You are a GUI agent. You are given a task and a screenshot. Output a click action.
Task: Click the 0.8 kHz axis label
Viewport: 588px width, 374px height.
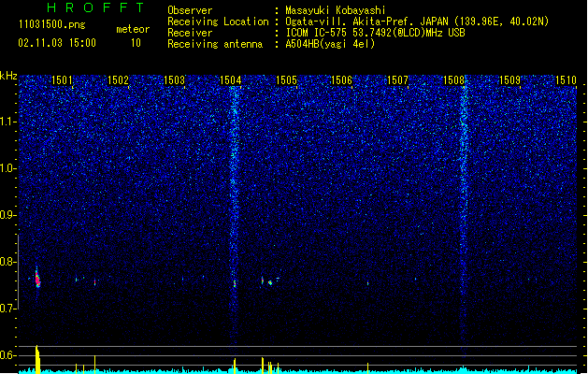click(8, 262)
